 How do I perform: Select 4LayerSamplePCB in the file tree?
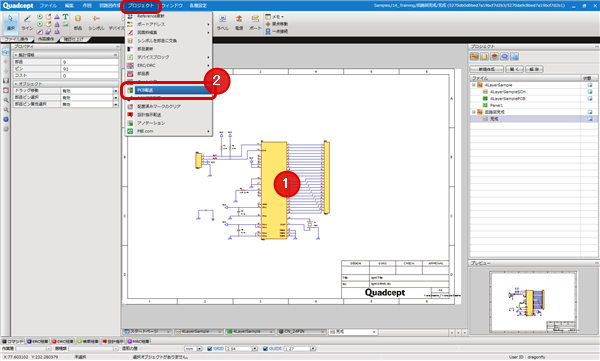pos(507,98)
